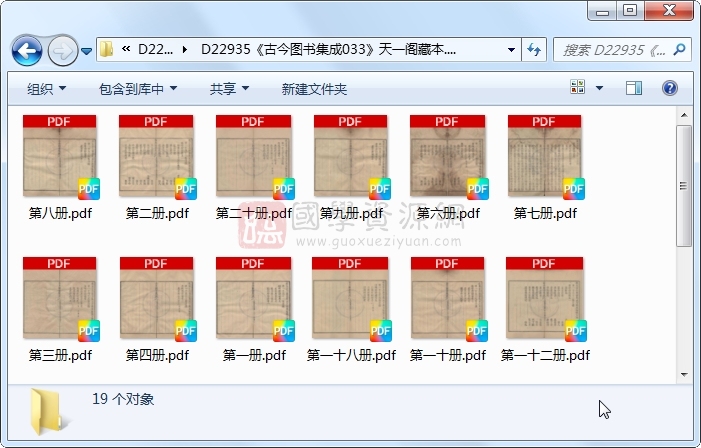Select the 第九册.pdf thumbnail
Screen dimensions: 701x448
pyautogui.click(x=351, y=156)
